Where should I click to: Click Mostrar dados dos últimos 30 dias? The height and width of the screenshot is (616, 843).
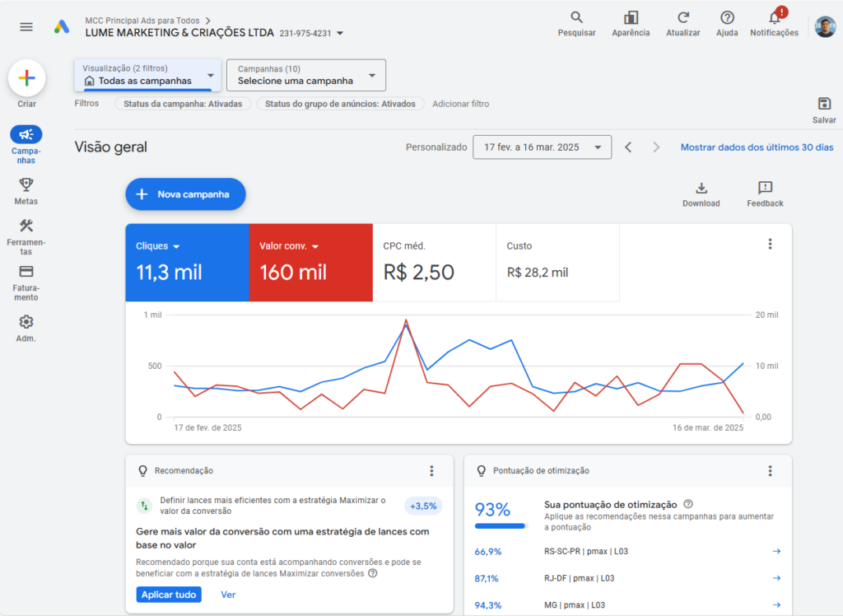click(757, 147)
